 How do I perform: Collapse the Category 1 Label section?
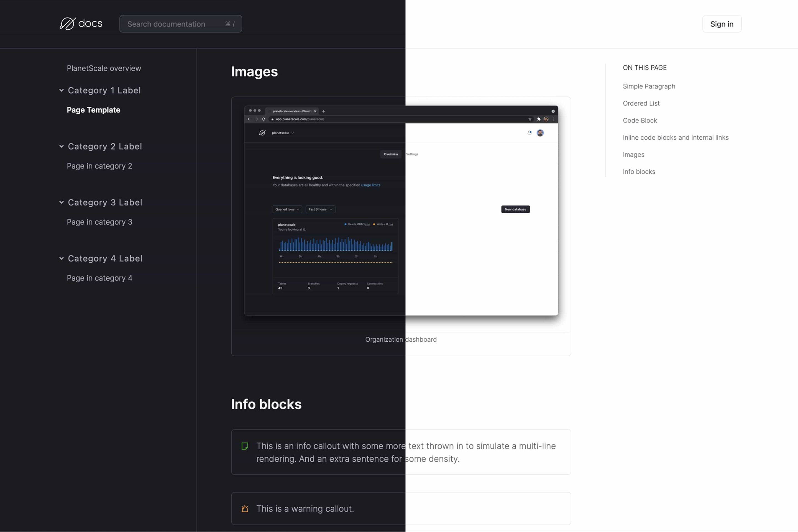coord(62,90)
